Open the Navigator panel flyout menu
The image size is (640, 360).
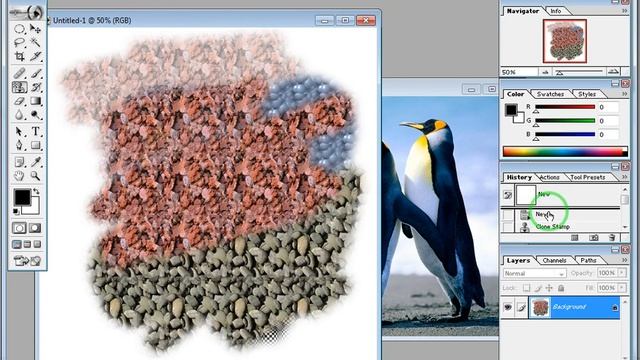624,11
